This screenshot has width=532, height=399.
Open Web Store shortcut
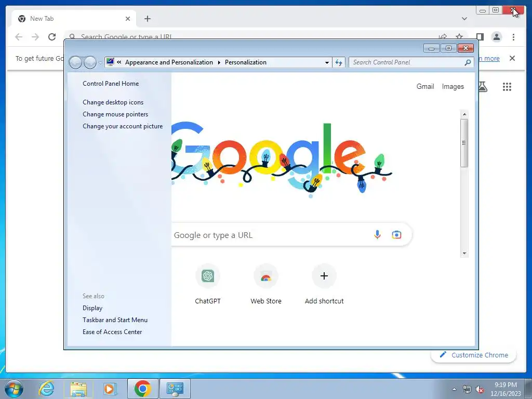(x=266, y=284)
